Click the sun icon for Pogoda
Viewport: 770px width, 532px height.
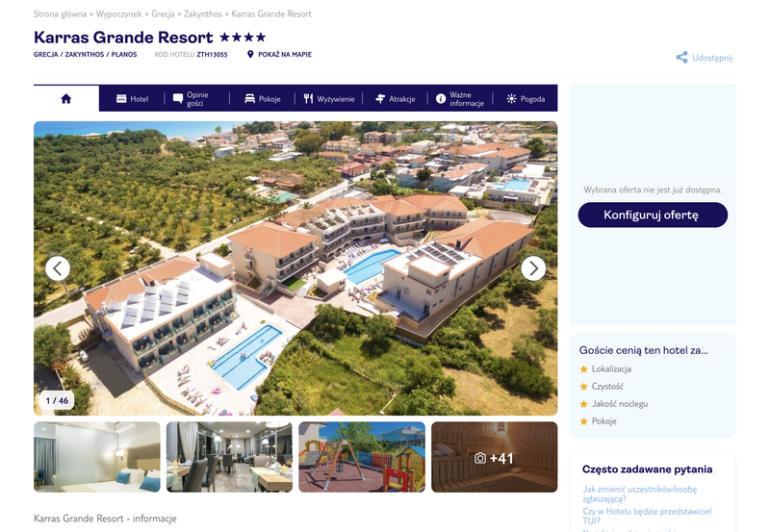pyautogui.click(x=511, y=99)
